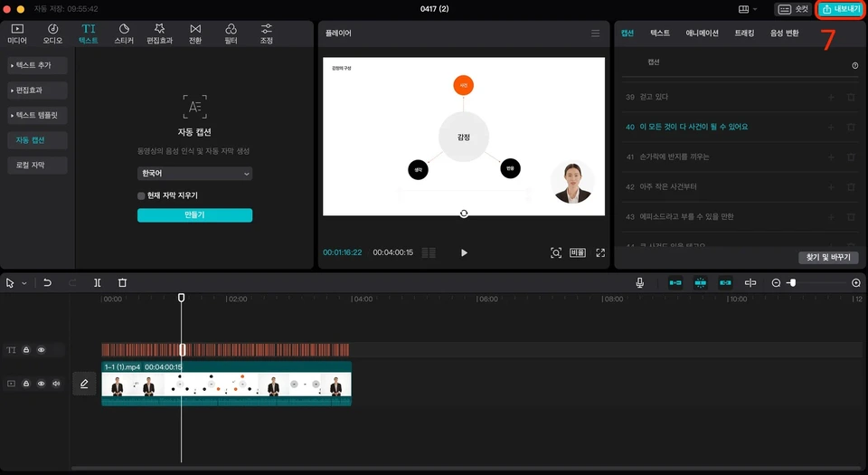Toggle video track visibility eye icon
This screenshot has width=868, height=475.
pyautogui.click(x=41, y=384)
